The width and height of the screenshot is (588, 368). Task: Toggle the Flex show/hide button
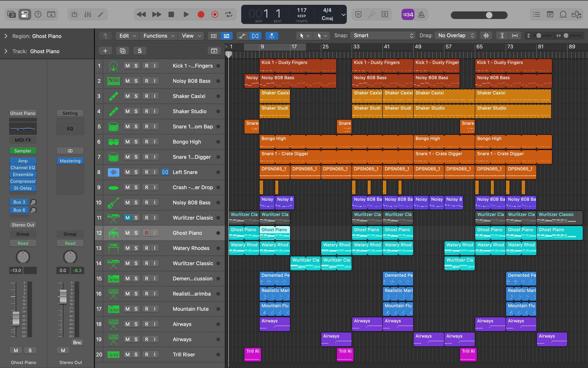pos(255,36)
